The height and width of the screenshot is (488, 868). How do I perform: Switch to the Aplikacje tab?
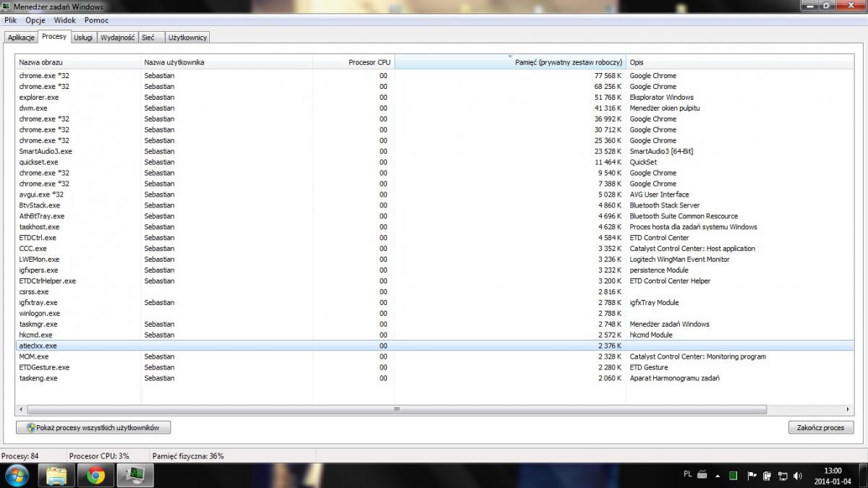tap(21, 37)
